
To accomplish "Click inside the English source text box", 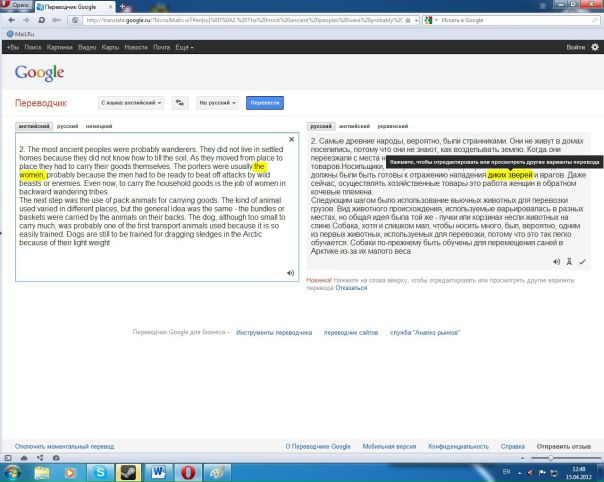I will click(x=150, y=220).
